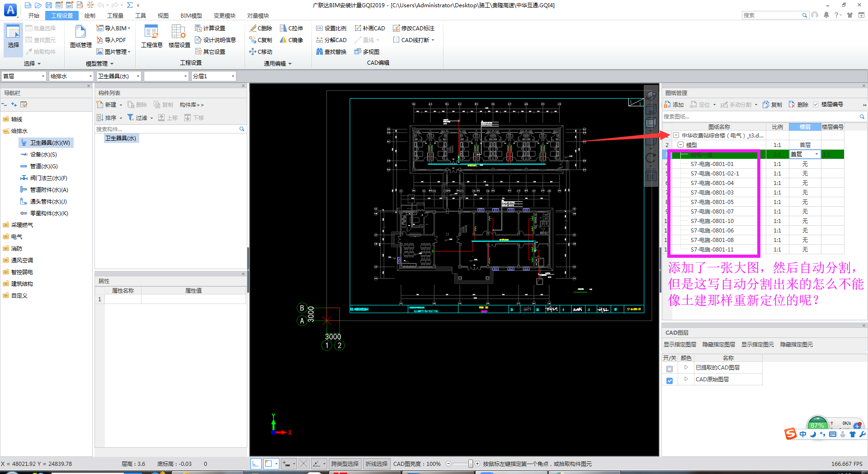Switch to 视图 ribbon tab
The height and width of the screenshot is (474, 868).
coord(163,15)
